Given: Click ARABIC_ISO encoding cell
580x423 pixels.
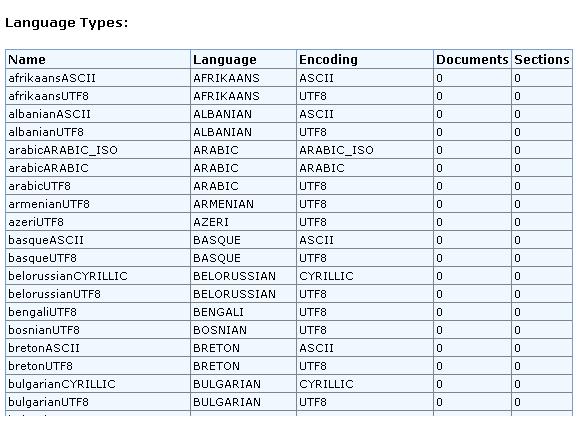Looking at the screenshot, I should 365,150.
